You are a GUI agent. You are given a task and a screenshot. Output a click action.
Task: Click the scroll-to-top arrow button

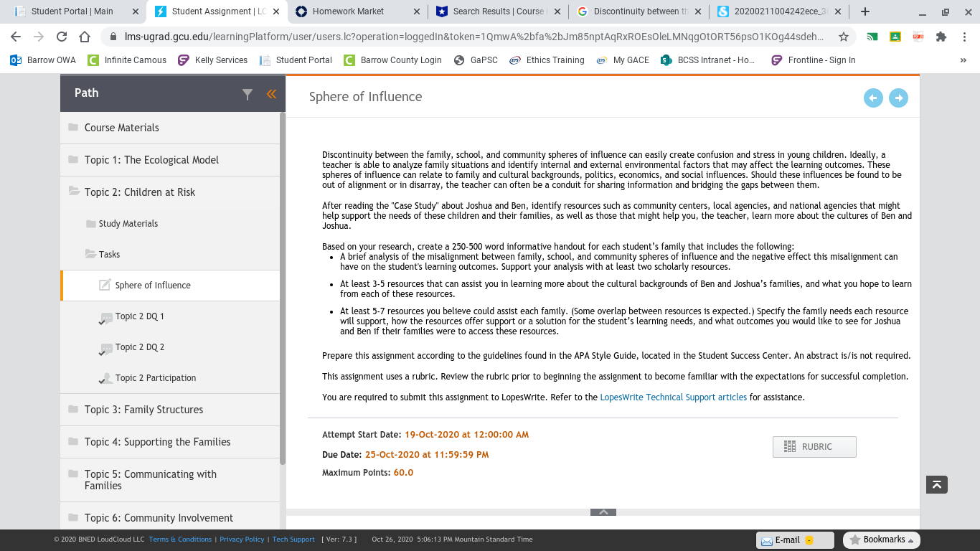[937, 485]
